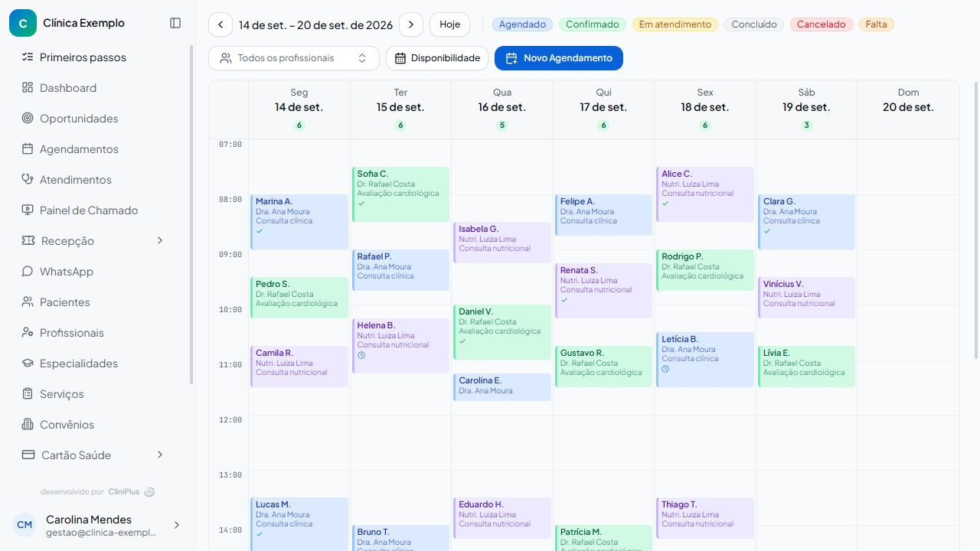Click the clock icon on Letícia B. appointment

[665, 369]
